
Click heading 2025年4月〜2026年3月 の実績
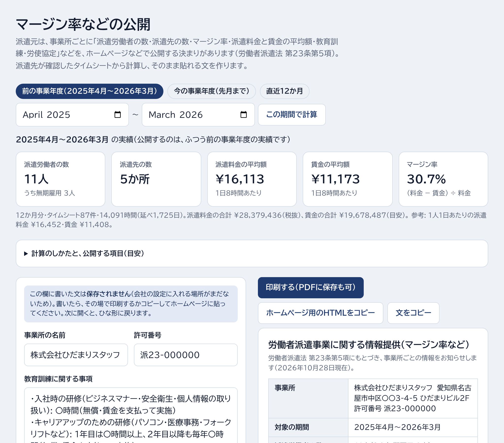click(x=153, y=140)
